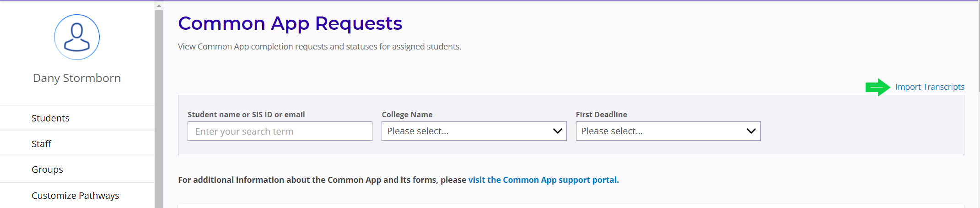Click the sidebar vertical scrollbar track
980x208 pixels.
159,110
